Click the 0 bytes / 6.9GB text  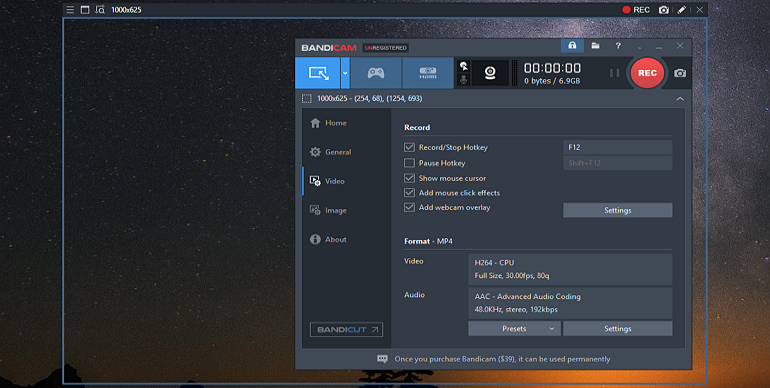(552, 81)
